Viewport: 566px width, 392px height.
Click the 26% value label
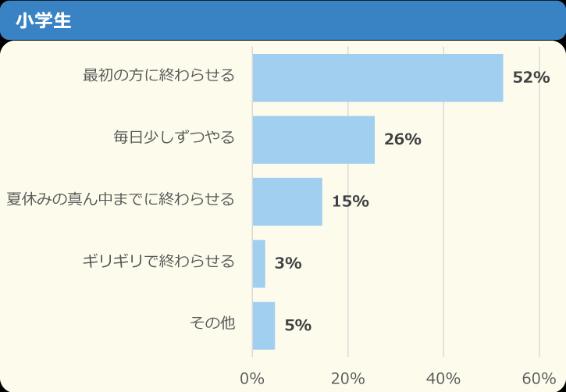click(x=403, y=139)
